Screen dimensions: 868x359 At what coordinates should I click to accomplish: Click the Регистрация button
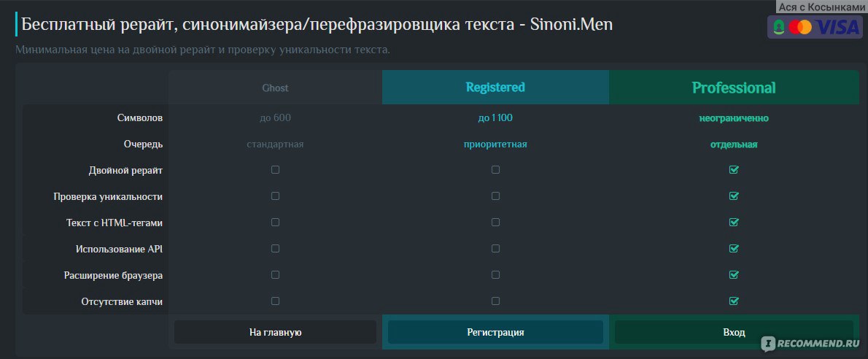click(x=495, y=333)
